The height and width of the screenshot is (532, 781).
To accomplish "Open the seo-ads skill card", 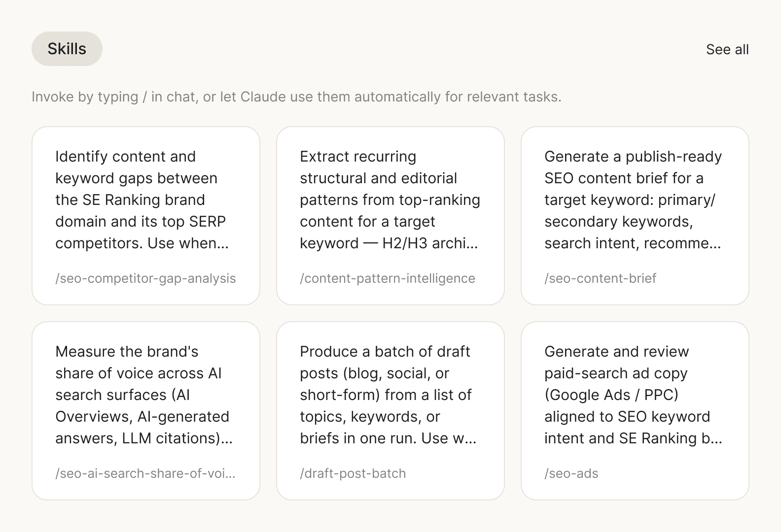I will coord(635,411).
